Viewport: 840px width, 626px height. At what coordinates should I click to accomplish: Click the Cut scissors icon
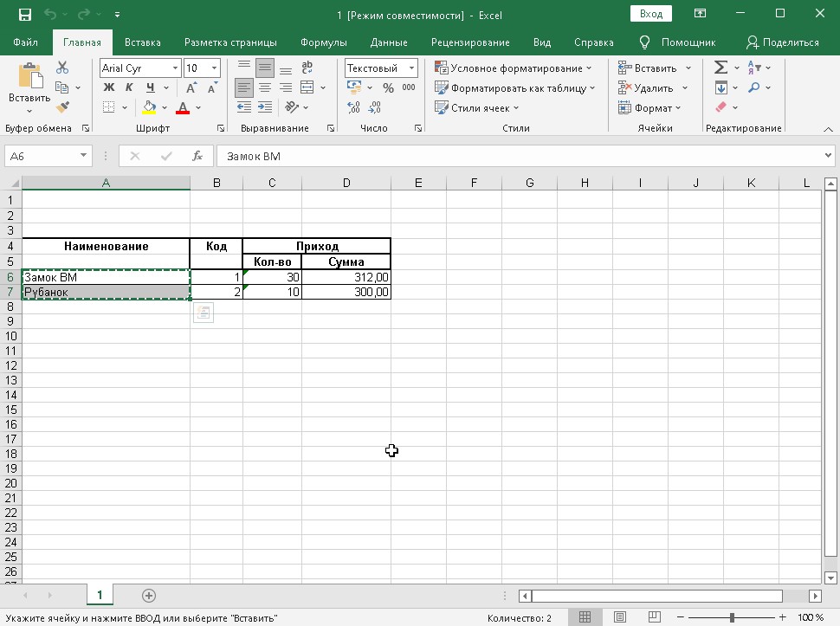point(62,68)
